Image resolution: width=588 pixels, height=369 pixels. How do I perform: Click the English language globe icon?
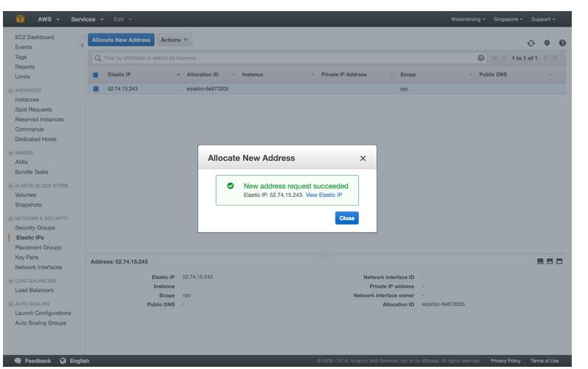pos(63,361)
